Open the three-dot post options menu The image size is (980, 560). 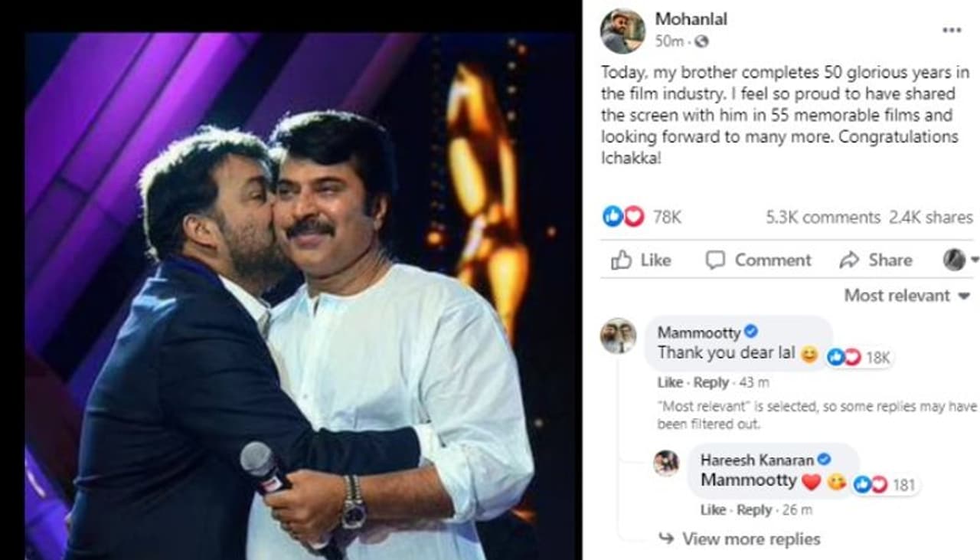coord(951,30)
